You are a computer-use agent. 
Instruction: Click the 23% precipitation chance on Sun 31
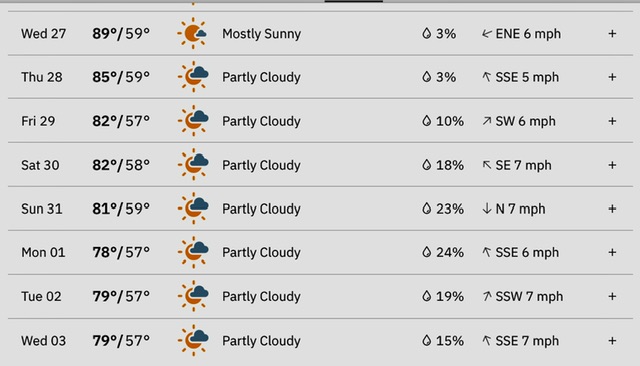(450, 209)
